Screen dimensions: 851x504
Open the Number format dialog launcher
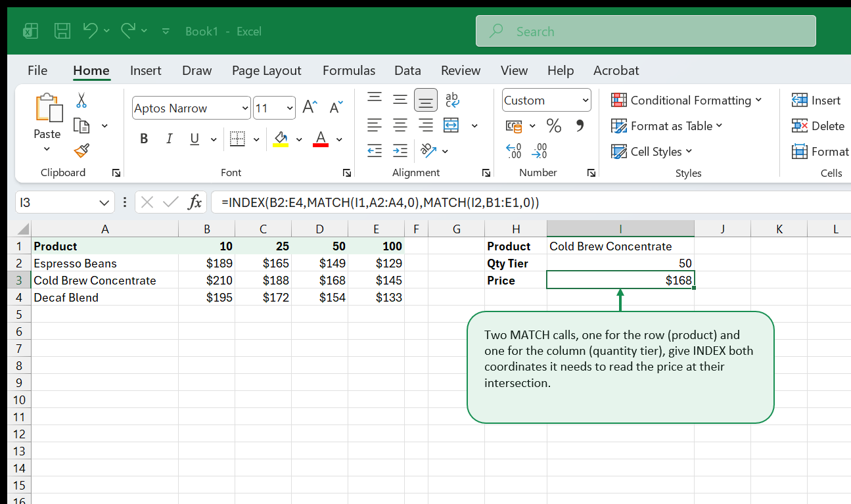coord(591,173)
